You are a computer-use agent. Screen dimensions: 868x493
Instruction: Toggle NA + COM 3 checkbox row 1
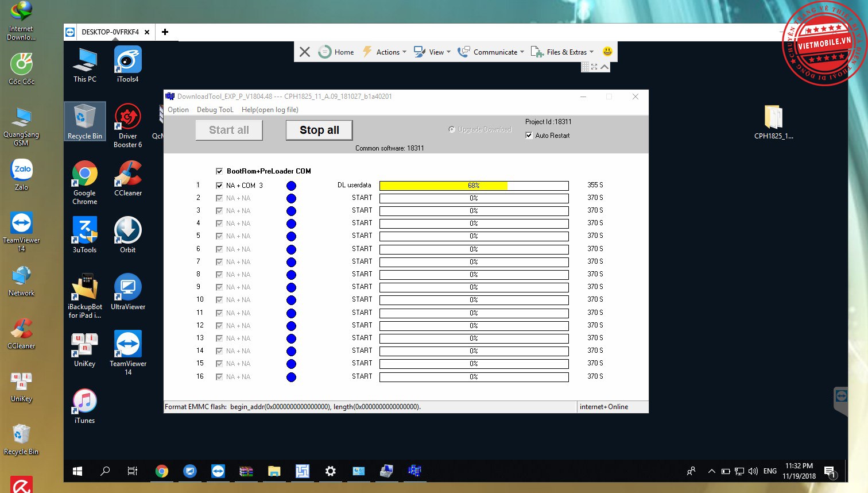coord(219,186)
